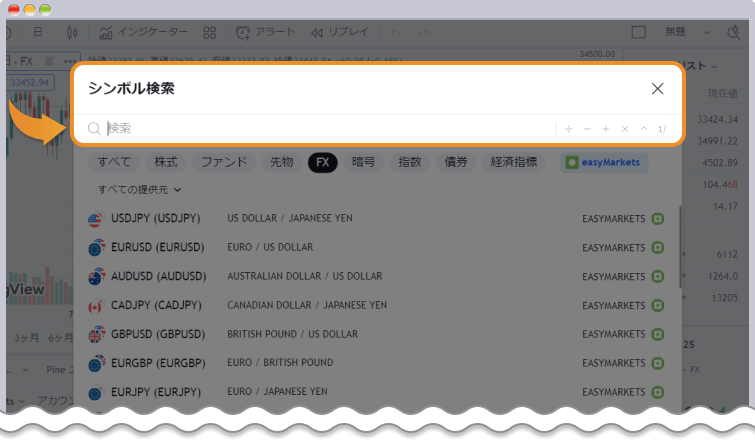Open the アラート alert button

265,32
